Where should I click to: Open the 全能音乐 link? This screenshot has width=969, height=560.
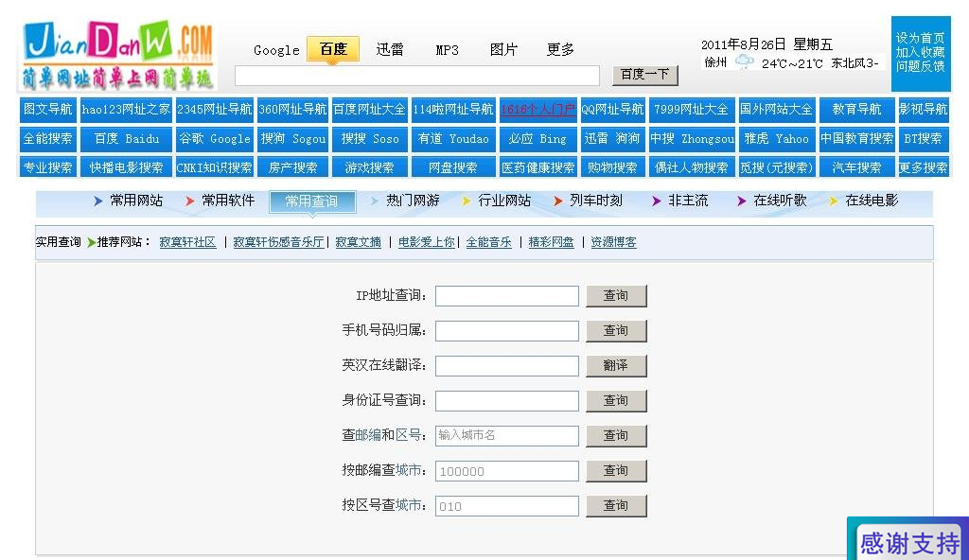(489, 242)
